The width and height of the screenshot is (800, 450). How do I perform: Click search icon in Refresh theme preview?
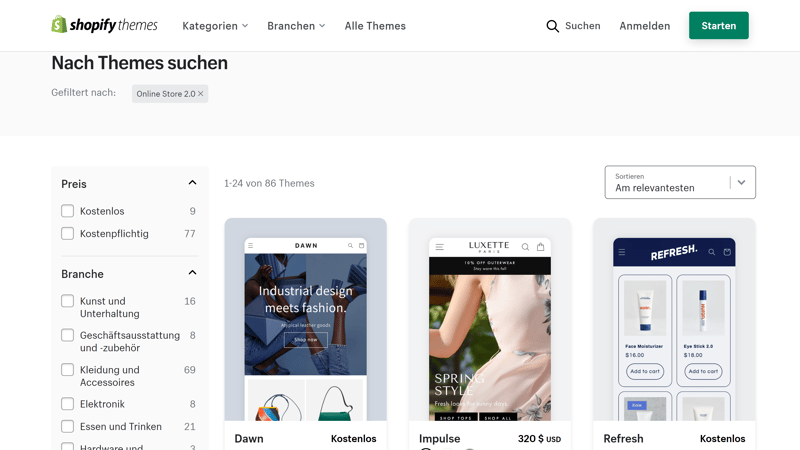tap(711, 252)
